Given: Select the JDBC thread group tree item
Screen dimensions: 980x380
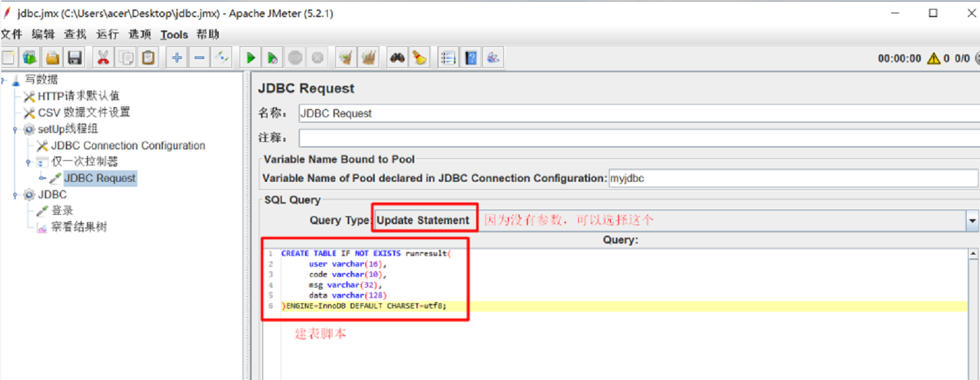Looking at the screenshot, I should coord(52,195).
